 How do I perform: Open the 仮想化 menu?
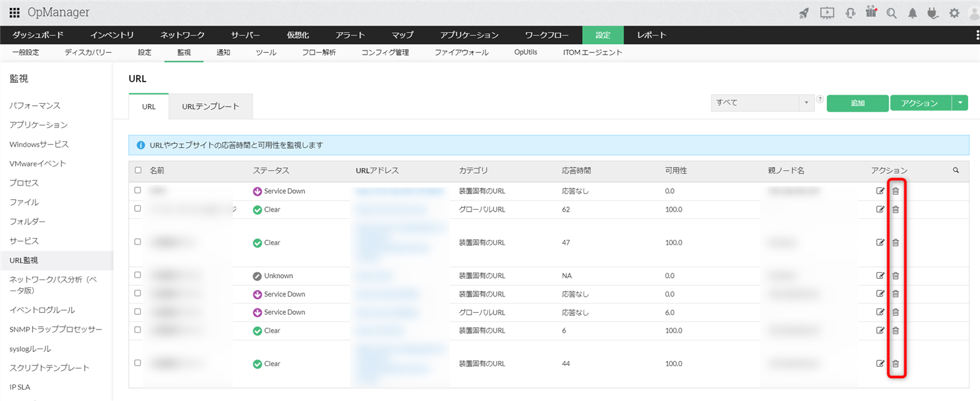tap(298, 35)
